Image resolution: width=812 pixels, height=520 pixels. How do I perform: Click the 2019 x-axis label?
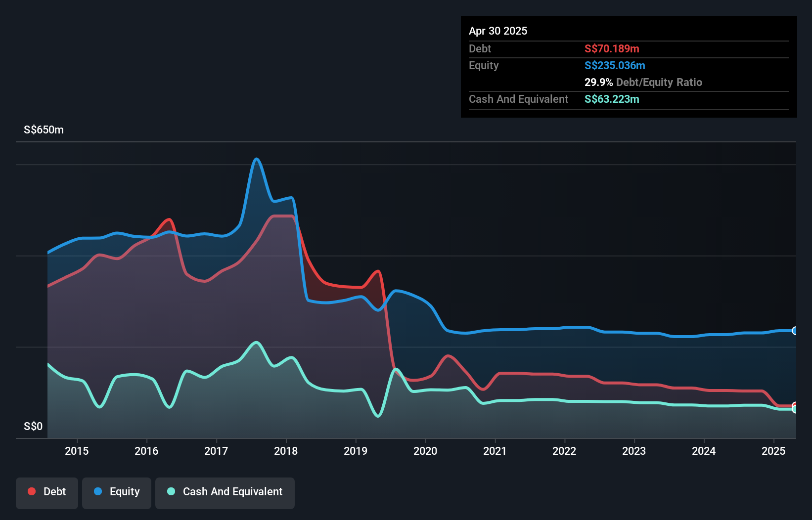[x=356, y=451]
